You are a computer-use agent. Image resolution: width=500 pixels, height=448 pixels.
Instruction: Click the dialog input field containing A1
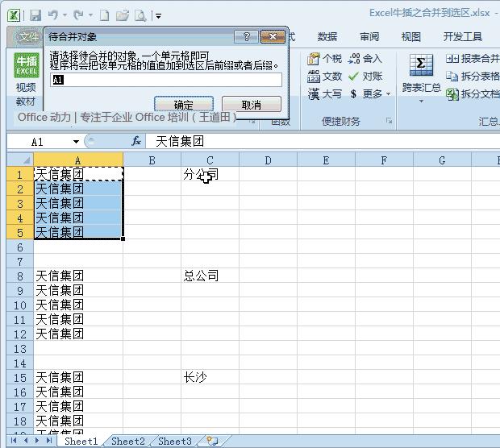tap(166, 80)
